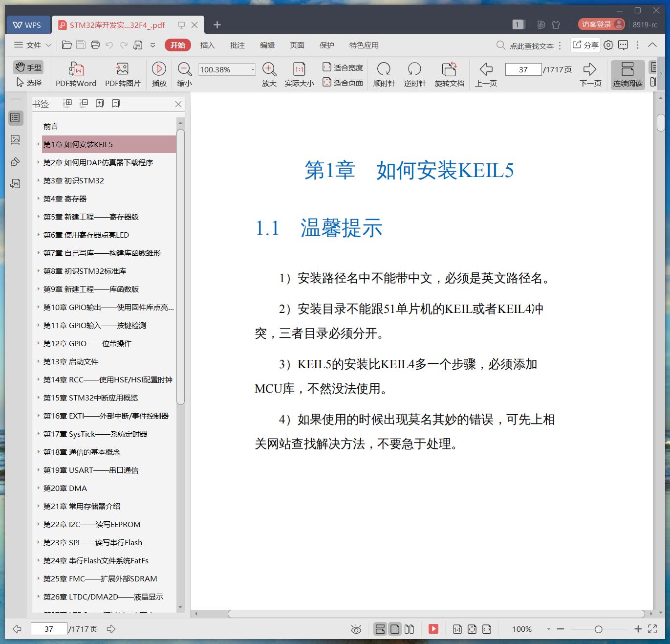Click the open file folder icon
This screenshot has height=644, width=670.
point(67,45)
